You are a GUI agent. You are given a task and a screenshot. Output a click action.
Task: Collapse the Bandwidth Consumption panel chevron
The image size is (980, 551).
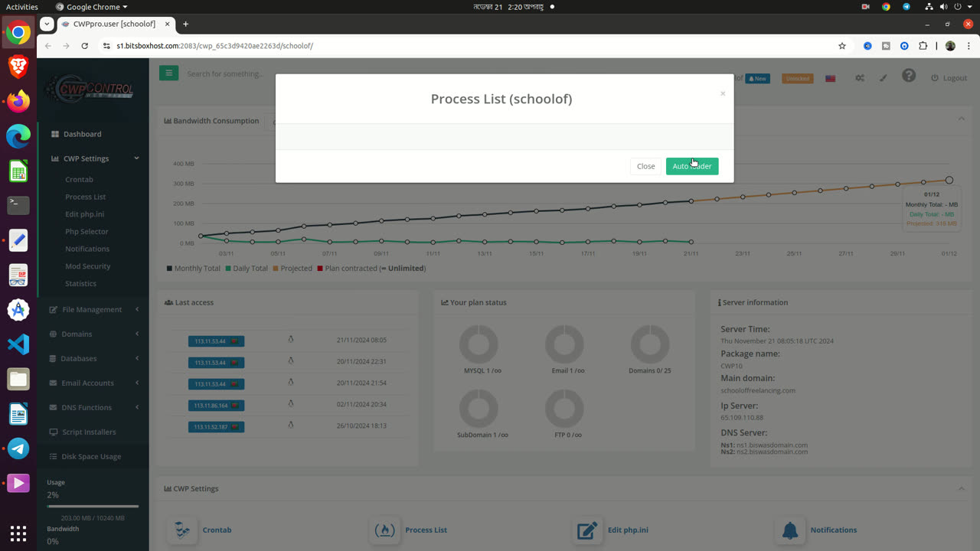pos(961,119)
